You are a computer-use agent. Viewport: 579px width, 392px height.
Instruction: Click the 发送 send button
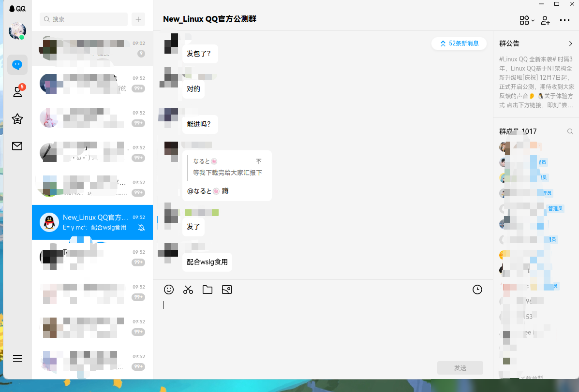coord(460,368)
